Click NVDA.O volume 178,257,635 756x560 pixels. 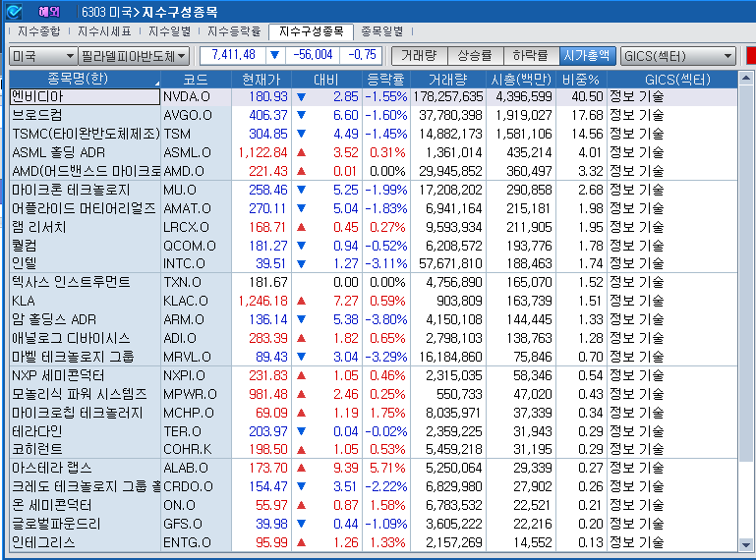[x=448, y=96]
